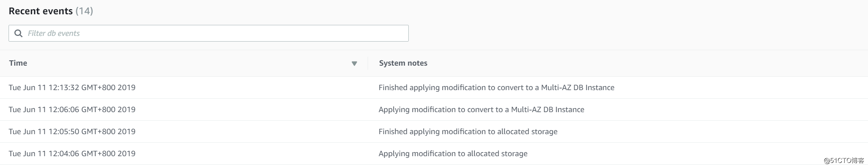This screenshot has height=168, width=868.
Task: Click the Recent events heading
Action: pos(40,11)
